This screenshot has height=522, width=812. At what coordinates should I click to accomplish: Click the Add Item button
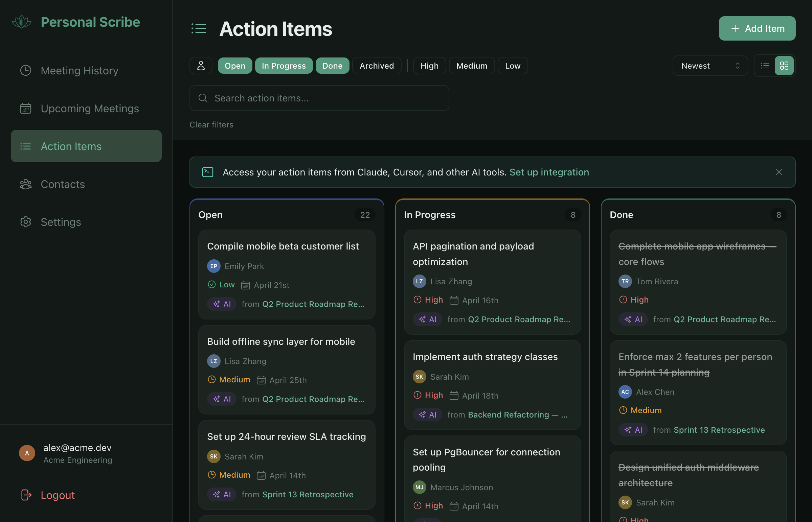tap(757, 28)
